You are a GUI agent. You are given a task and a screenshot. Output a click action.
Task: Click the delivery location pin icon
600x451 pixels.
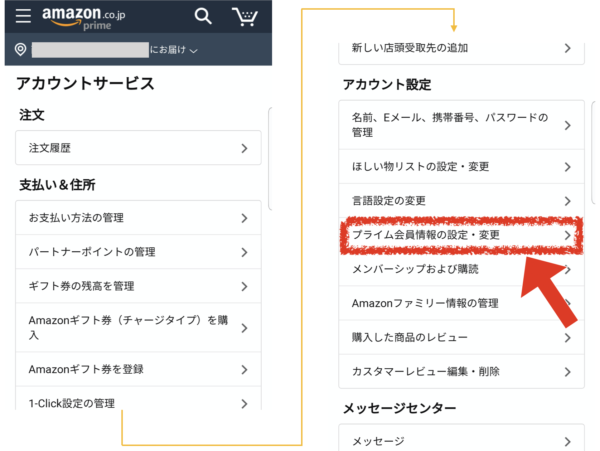coord(20,50)
